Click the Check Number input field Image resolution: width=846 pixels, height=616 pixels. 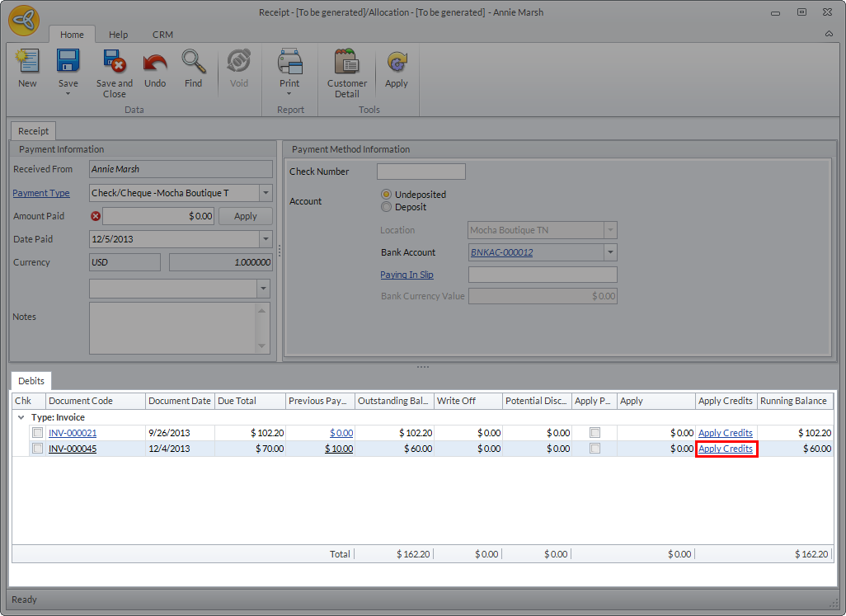pyautogui.click(x=421, y=172)
